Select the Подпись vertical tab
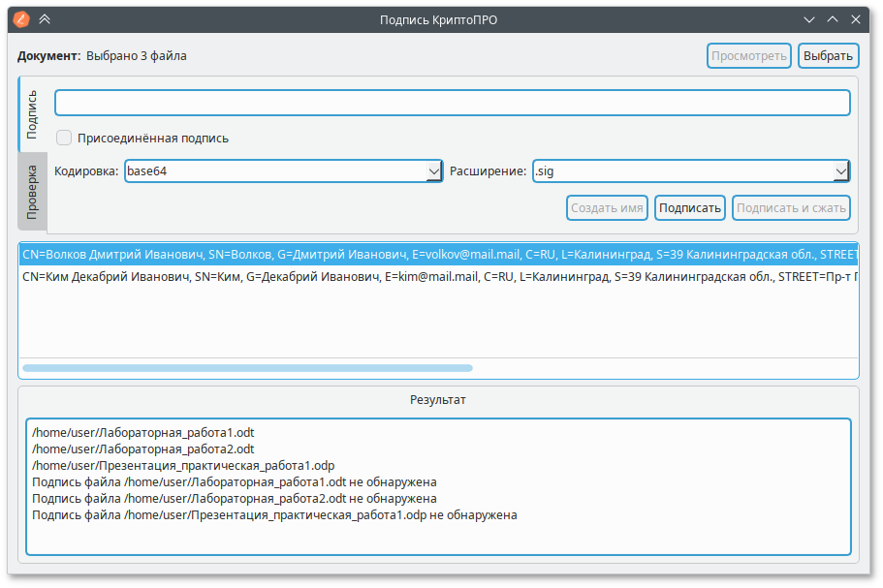 tap(32, 114)
